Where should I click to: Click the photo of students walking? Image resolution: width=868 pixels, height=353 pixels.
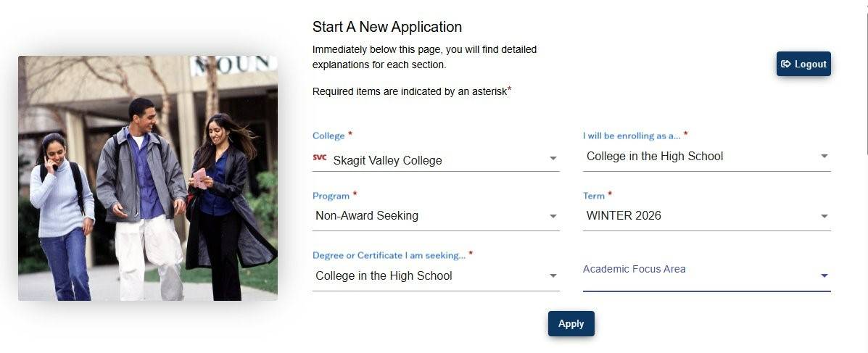coord(148,178)
